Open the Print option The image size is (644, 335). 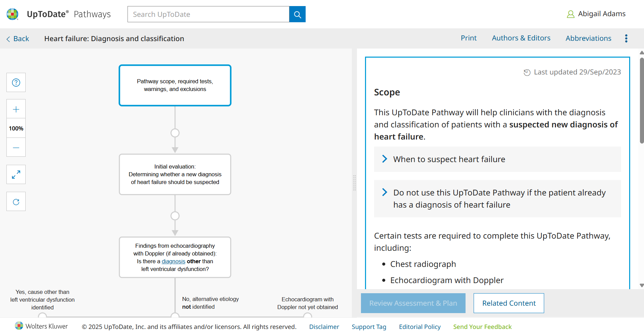tap(469, 38)
